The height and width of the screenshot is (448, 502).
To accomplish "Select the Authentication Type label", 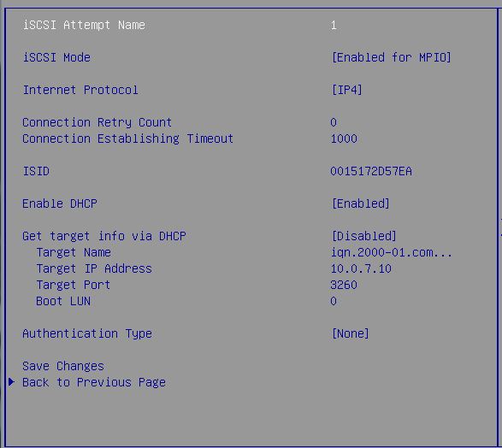I will 87,333.
